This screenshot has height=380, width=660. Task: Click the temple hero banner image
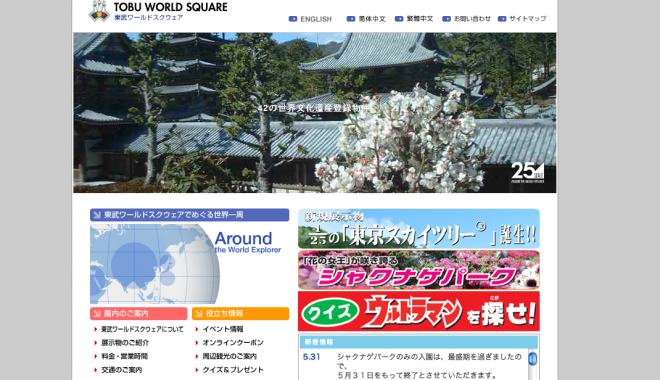[314, 113]
